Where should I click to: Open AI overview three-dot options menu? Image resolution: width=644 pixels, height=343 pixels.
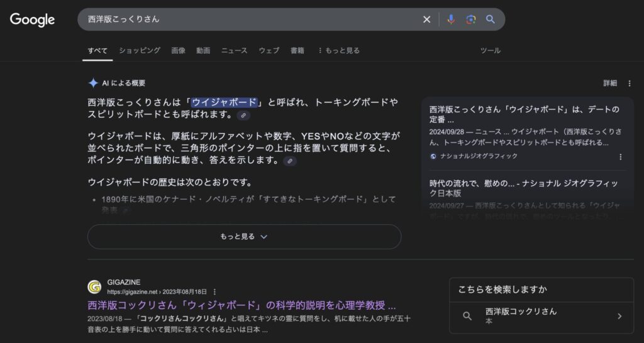click(x=629, y=84)
